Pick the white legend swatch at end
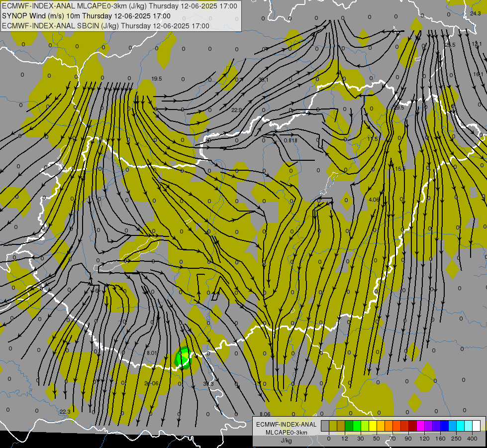 tap(476, 426)
